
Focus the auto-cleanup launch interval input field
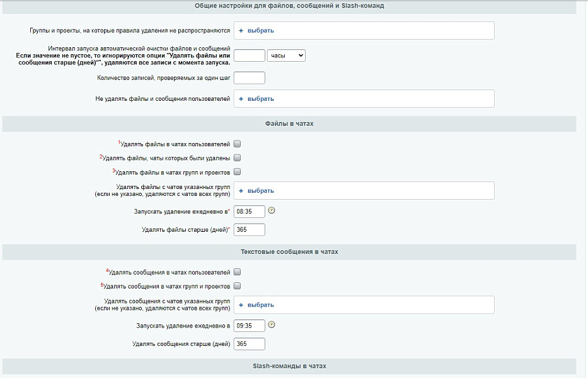pos(249,55)
